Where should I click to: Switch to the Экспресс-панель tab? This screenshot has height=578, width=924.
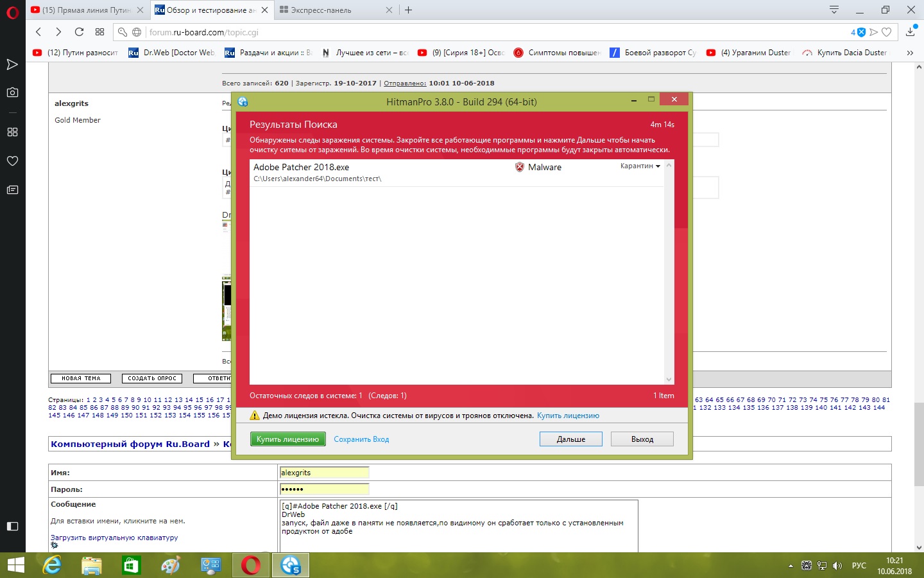[334, 10]
